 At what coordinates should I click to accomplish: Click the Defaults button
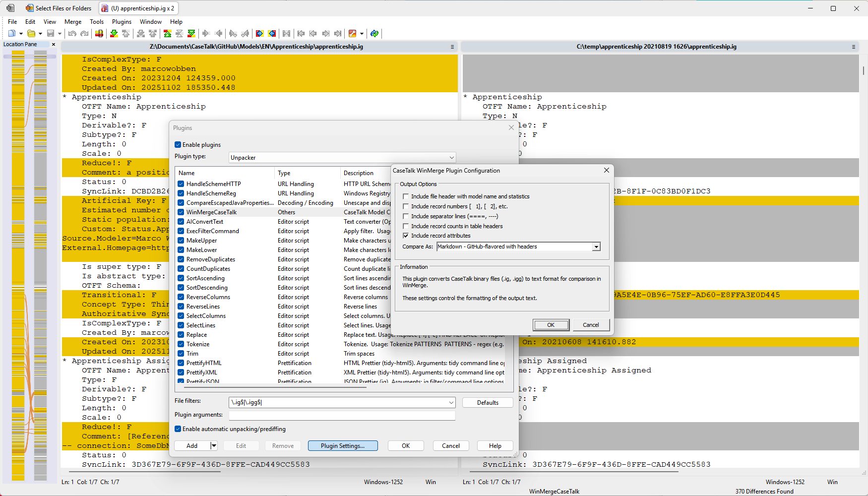click(x=487, y=403)
